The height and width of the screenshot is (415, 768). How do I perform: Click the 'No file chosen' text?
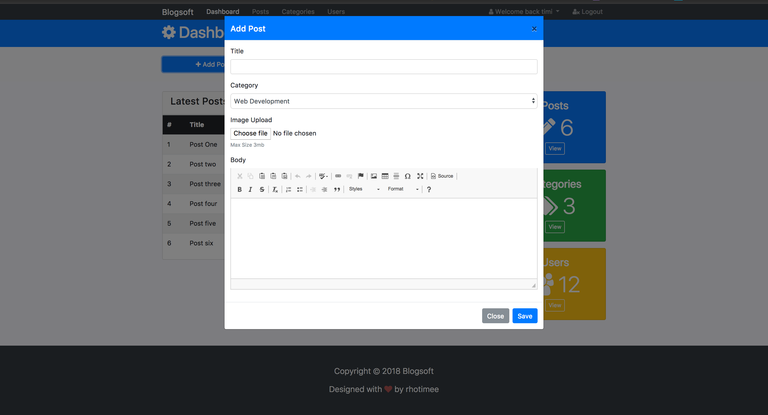coord(294,133)
